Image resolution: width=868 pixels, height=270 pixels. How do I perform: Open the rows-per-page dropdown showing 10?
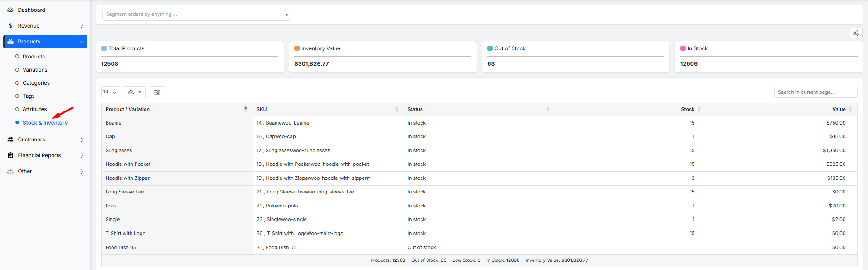pos(110,92)
